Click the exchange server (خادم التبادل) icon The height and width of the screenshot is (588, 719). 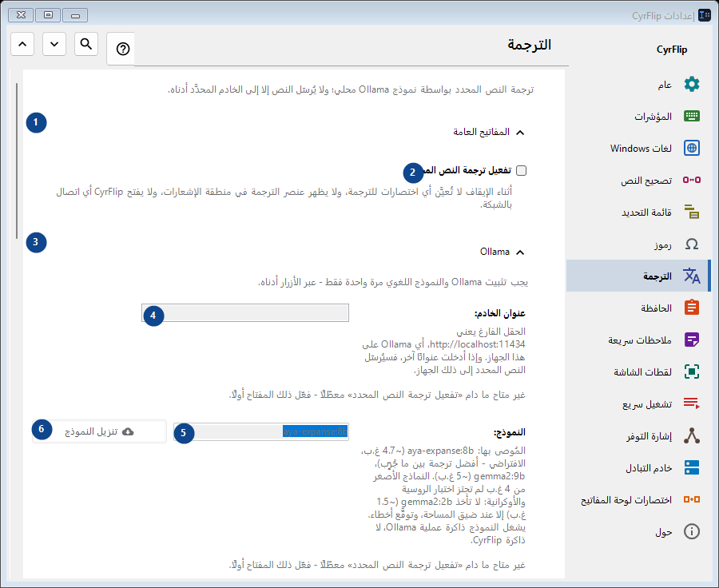click(x=692, y=467)
